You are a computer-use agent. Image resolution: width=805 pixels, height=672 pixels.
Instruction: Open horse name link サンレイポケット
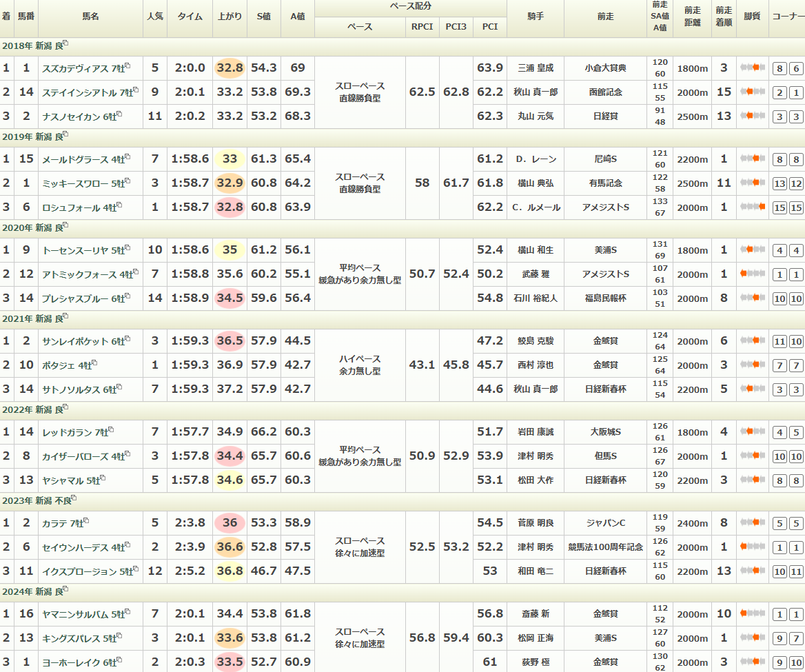coord(75,341)
